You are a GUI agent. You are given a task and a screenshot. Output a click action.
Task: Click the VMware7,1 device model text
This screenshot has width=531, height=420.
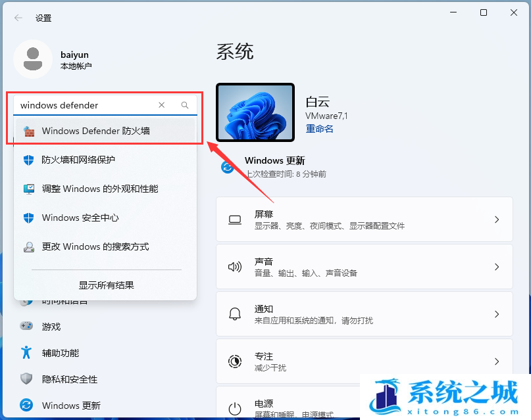point(326,116)
